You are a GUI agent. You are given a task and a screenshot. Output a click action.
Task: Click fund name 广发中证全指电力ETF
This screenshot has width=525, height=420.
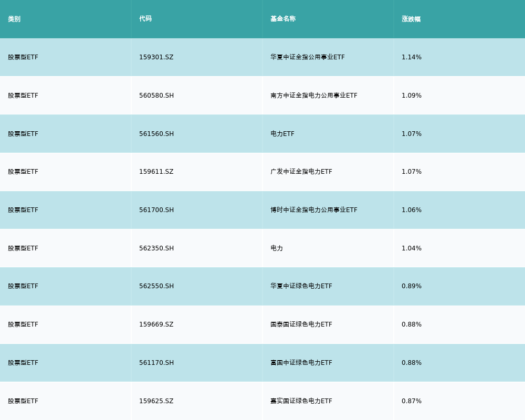[x=301, y=172]
